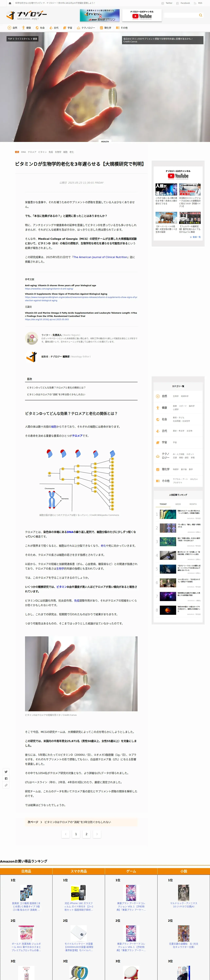This screenshot has width=210, height=980.
Task: Click the search magnifier icon
Action: tap(201, 15)
